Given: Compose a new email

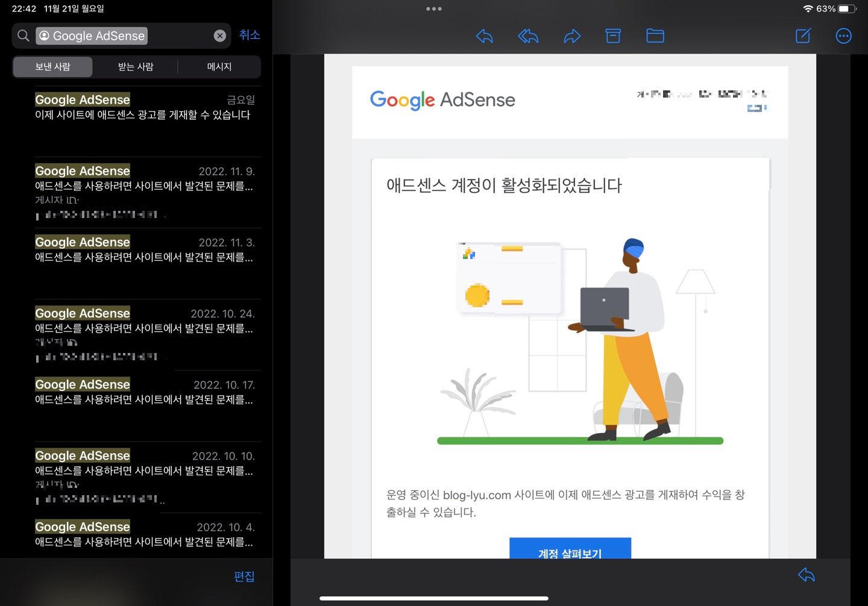Looking at the screenshot, I should (803, 36).
